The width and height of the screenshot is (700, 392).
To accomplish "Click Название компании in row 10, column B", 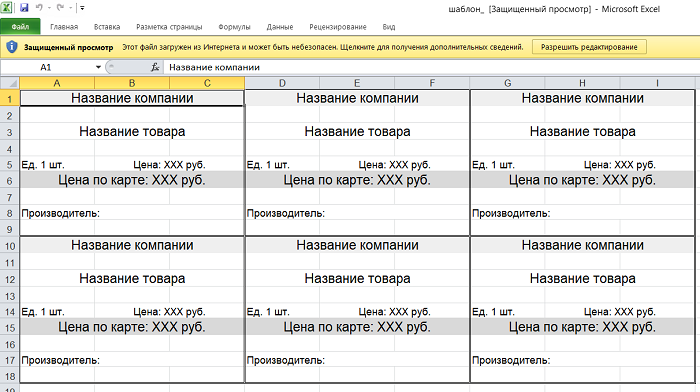I will [132, 245].
